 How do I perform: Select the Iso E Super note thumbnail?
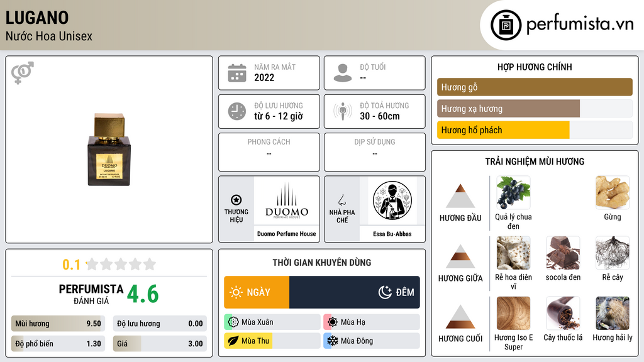[513, 314]
